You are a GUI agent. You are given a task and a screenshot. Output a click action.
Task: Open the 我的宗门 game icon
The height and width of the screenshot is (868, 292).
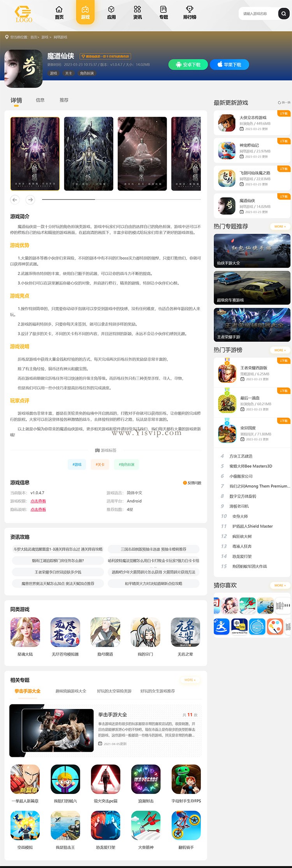(x=146, y=632)
